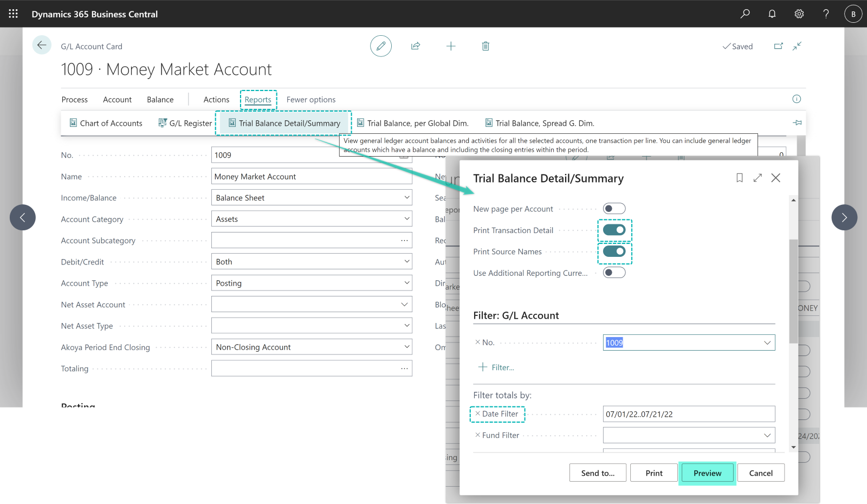Select Fewer options
The width and height of the screenshot is (867, 504).
311,100
